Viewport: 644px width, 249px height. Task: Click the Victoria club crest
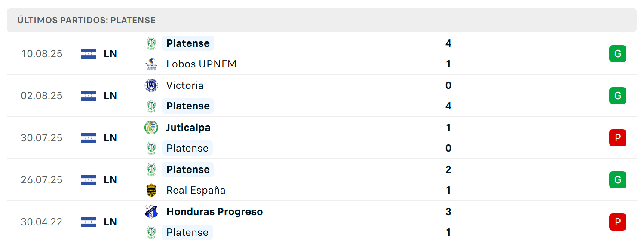pyautogui.click(x=151, y=85)
